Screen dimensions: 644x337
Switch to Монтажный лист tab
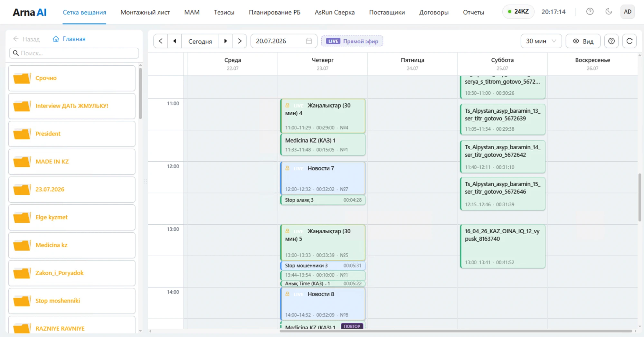[145, 12]
